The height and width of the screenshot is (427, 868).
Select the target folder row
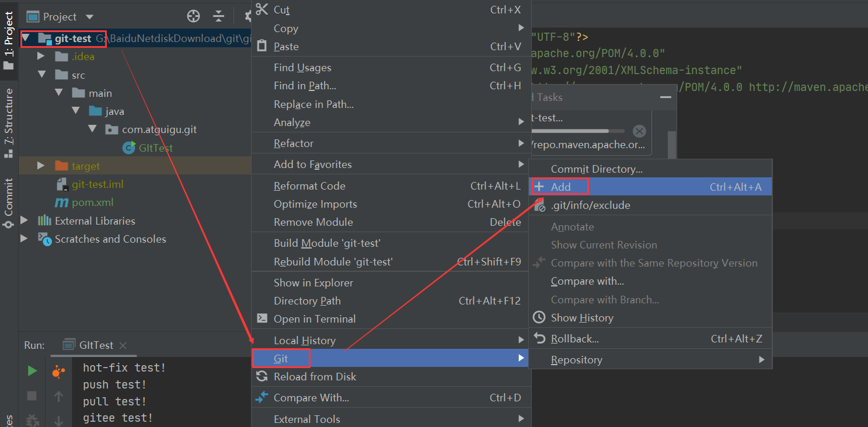[x=135, y=166]
